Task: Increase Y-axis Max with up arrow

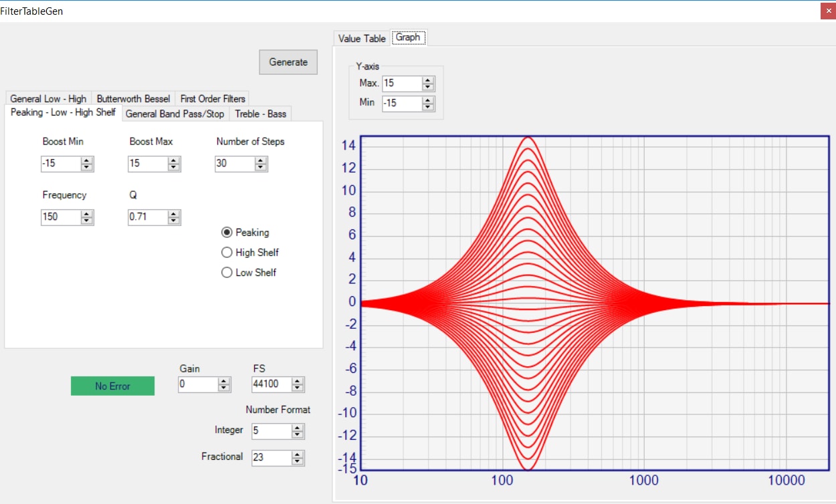Action: pos(428,80)
